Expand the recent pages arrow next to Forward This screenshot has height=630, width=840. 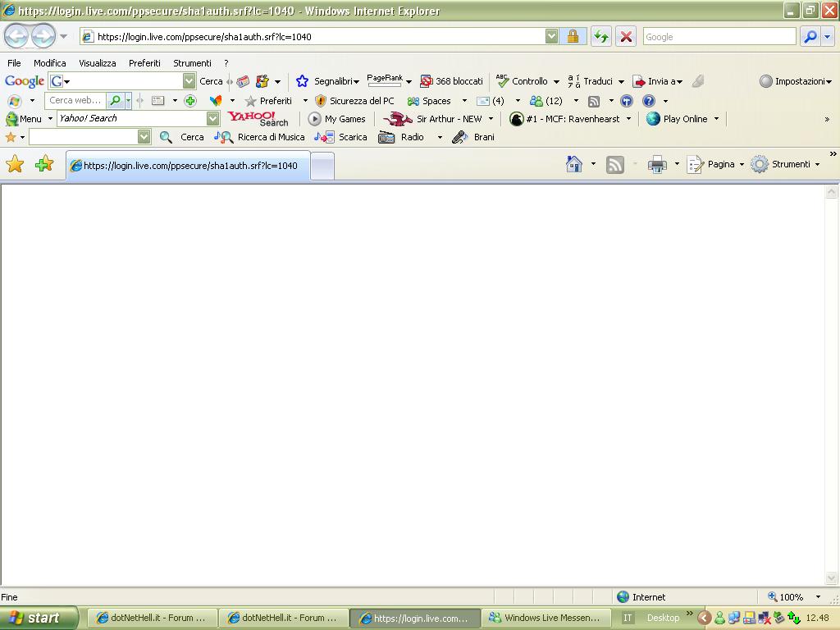click(x=63, y=36)
